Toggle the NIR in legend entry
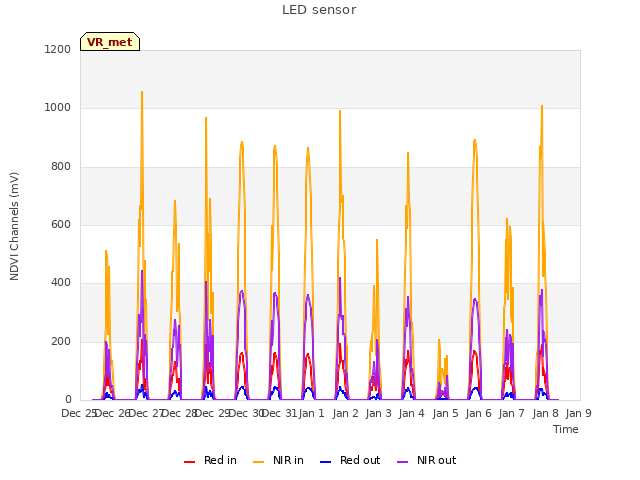The image size is (640, 480). point(278,460)
